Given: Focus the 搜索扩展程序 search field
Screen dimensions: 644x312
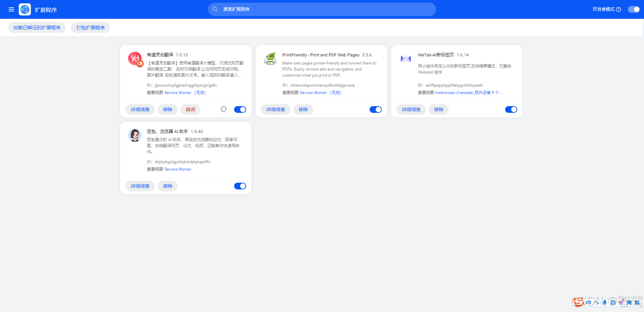Looking at the screenshot, I should pos(322,9).
